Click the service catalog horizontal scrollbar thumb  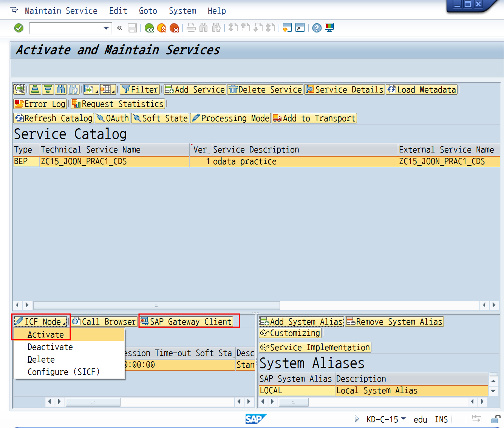tap(156, 305)
